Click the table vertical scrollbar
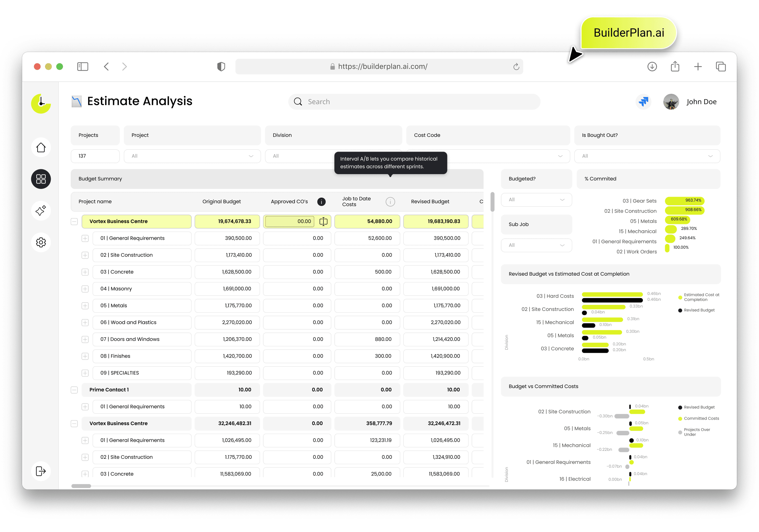This screenshot has height=532, width=759. tap(492, 201)
